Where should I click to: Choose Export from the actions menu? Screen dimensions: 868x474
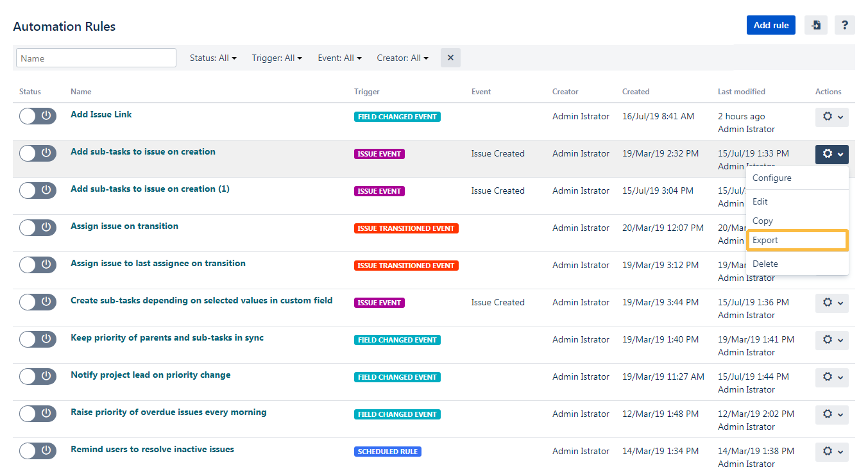[797, 240]
